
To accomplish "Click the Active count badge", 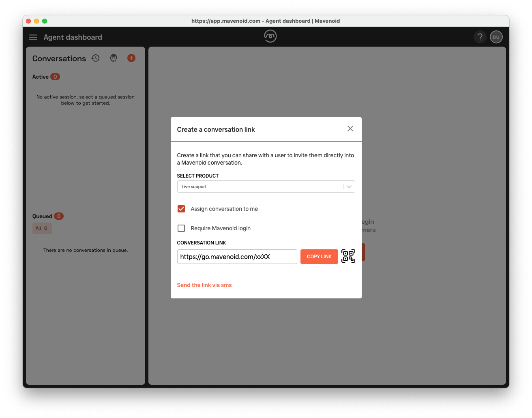I will click(55, 77).
